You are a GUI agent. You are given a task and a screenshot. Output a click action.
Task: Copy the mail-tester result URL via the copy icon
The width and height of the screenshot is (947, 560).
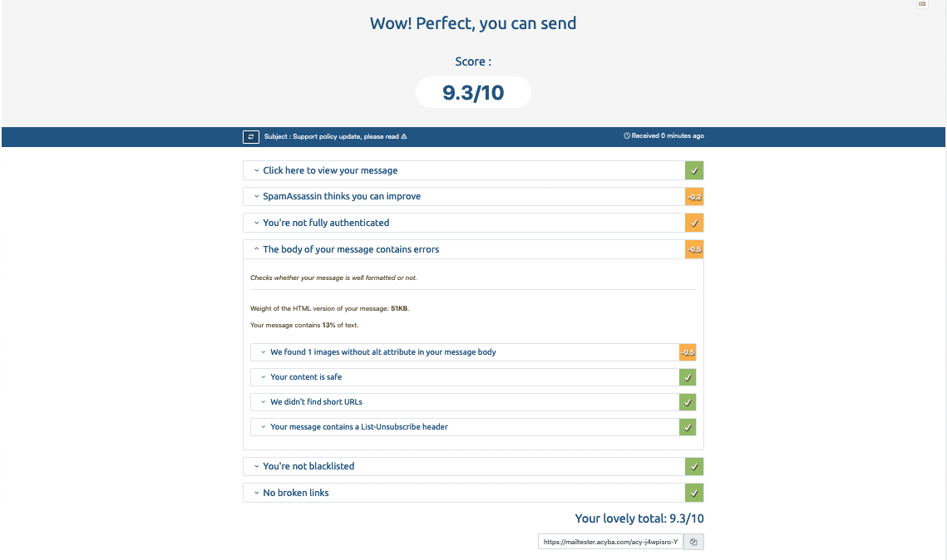[x=693, y=541]
